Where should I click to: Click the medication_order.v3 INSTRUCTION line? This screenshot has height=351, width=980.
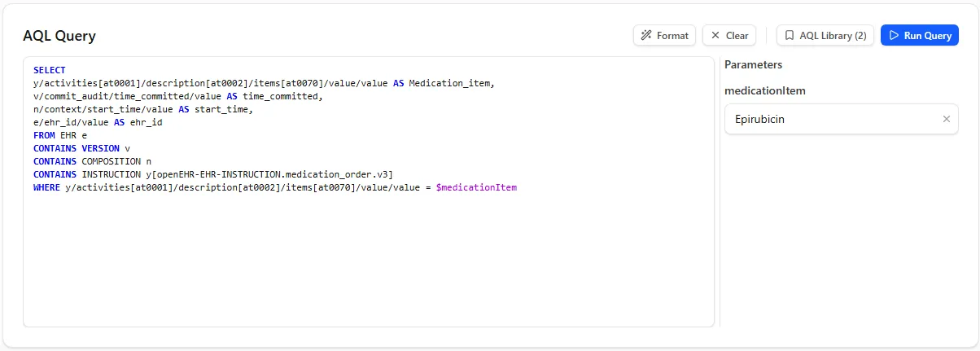(213, 174)
